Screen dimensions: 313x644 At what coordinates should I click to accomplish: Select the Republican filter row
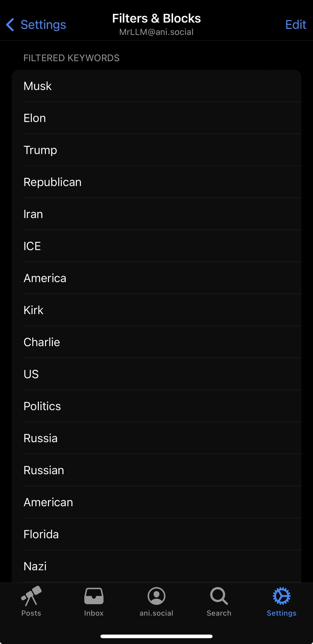click(x=156, y=182)
